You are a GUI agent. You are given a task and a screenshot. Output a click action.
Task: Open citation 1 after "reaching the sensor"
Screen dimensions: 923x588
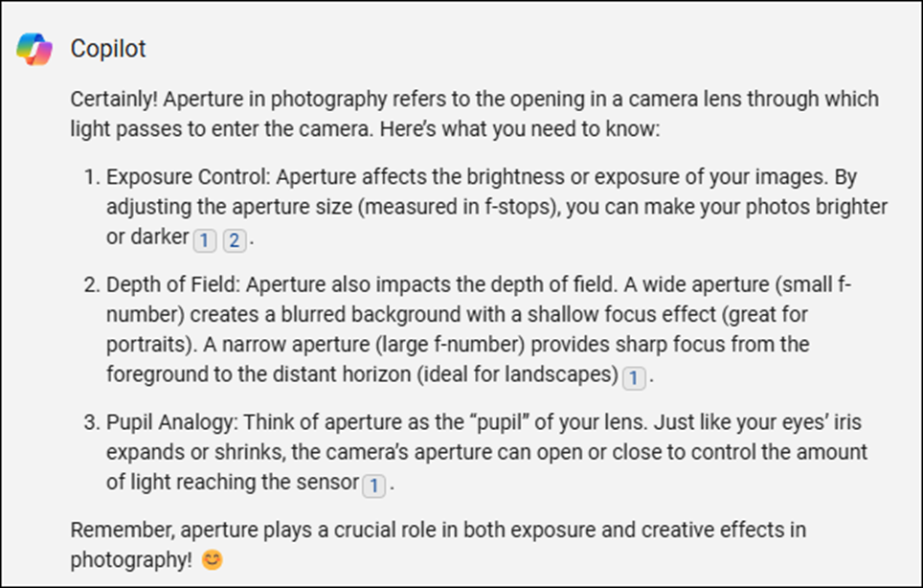(373, 486)
